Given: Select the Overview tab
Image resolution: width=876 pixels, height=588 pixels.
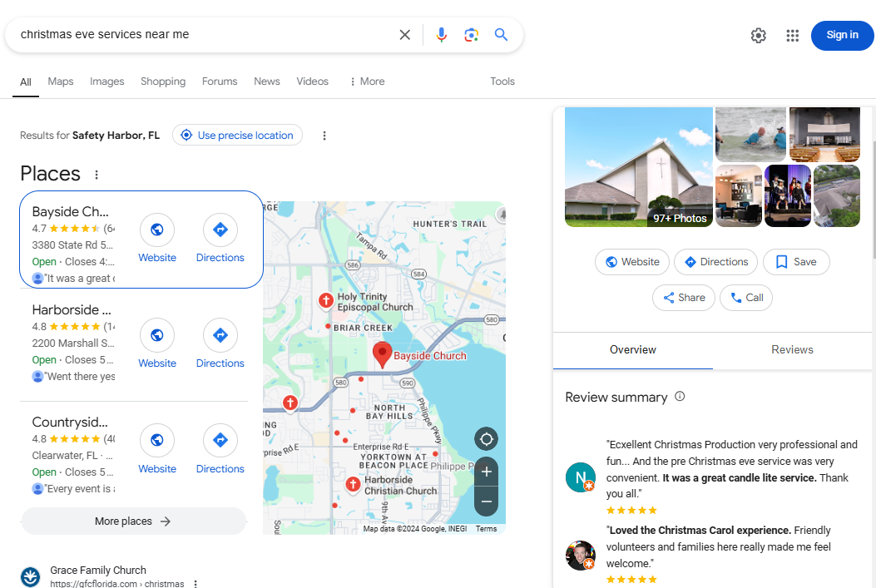Looking at the screenshot, I should coord(633,350).
